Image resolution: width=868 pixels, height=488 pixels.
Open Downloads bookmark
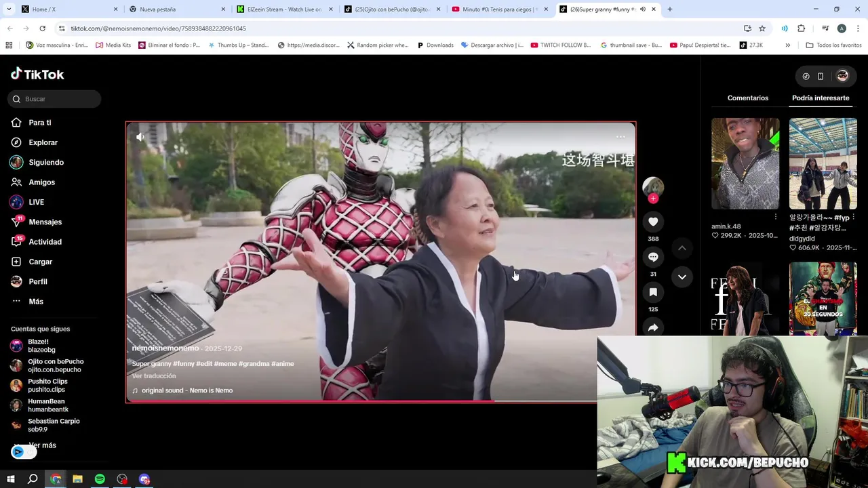435,45
